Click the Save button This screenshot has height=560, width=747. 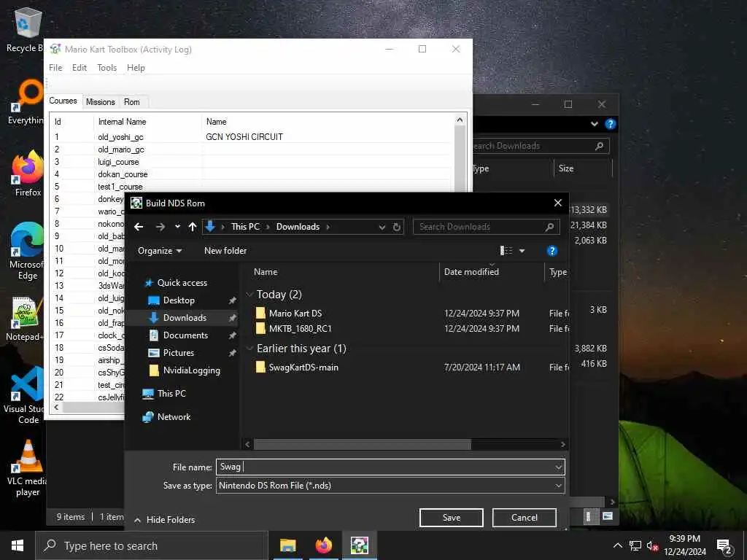pyautogui.click(x=451, y=518)
